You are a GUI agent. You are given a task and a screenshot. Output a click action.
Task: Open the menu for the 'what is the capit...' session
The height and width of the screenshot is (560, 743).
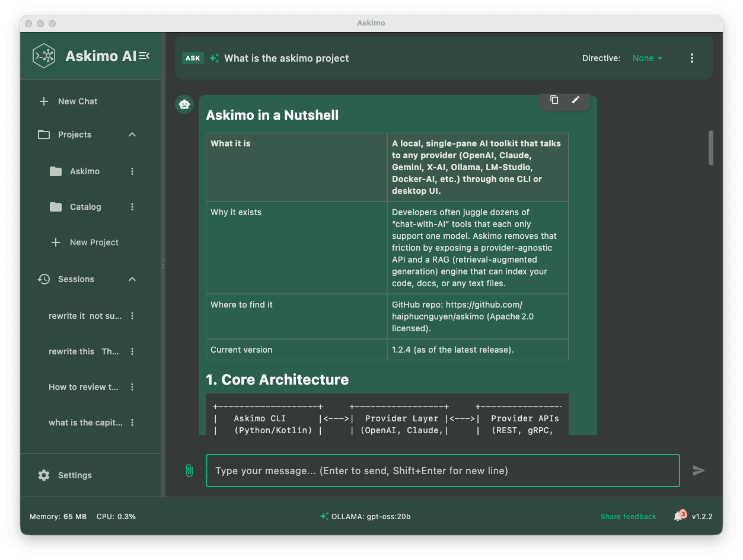pyautogui.click(x=132, y=423)
